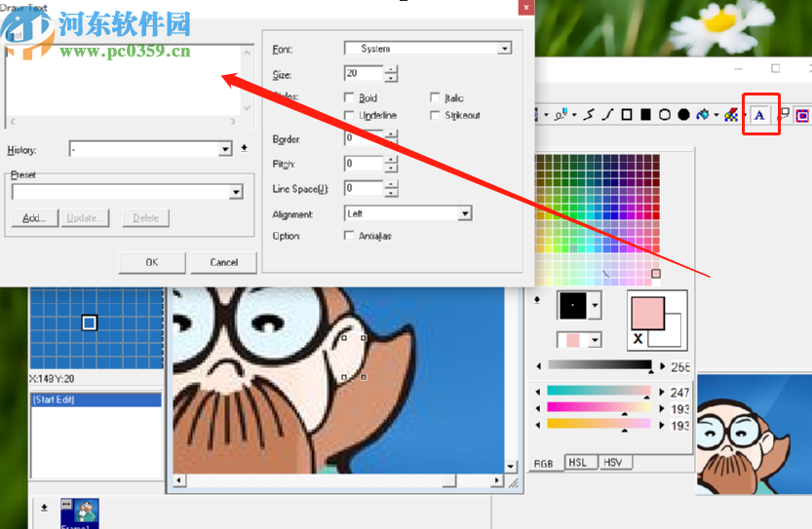Click the transparent X color marker
The width and height of the screenshot is (812, 529).
[x=638, y=338]
